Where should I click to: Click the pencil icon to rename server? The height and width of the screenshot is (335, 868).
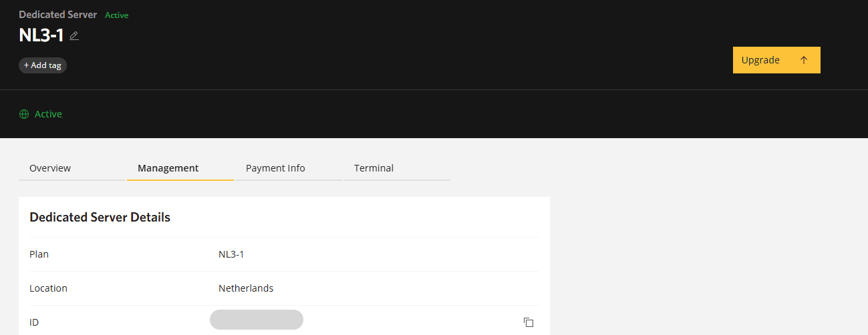(x=74, y=36)
